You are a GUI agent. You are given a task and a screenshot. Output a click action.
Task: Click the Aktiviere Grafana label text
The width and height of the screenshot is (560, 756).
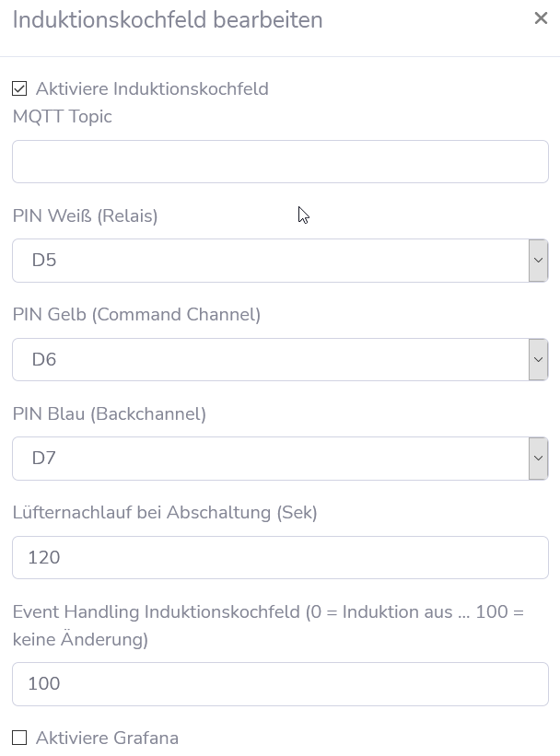pos(107,739)
